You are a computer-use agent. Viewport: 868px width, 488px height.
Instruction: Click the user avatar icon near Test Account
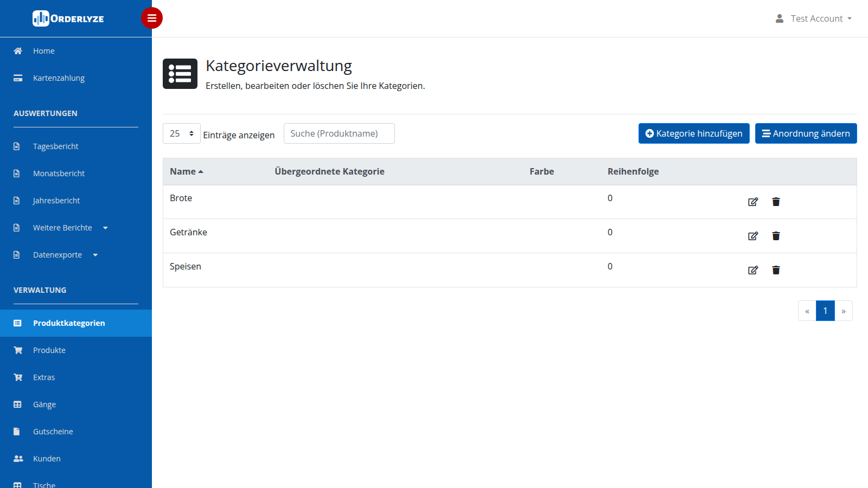tap(780, 18)
